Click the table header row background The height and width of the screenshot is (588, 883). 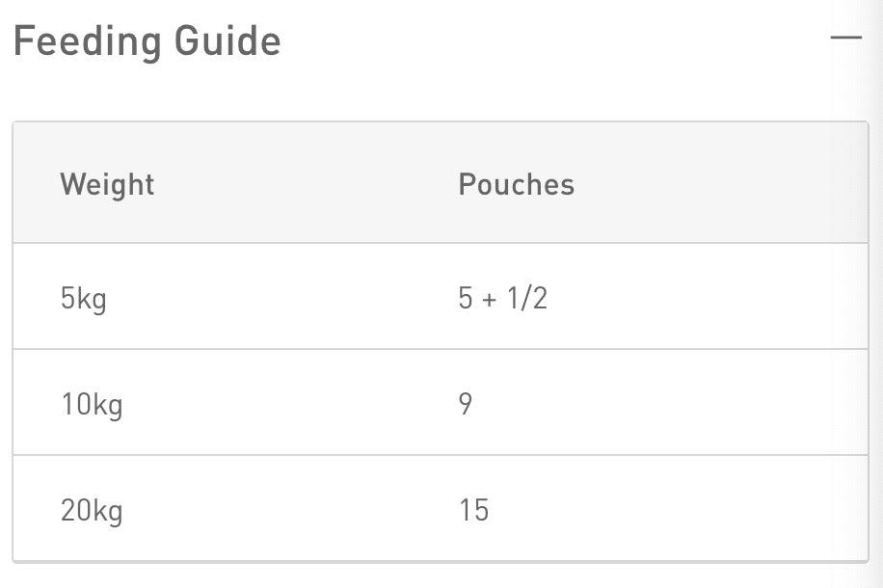pos(441,183)
